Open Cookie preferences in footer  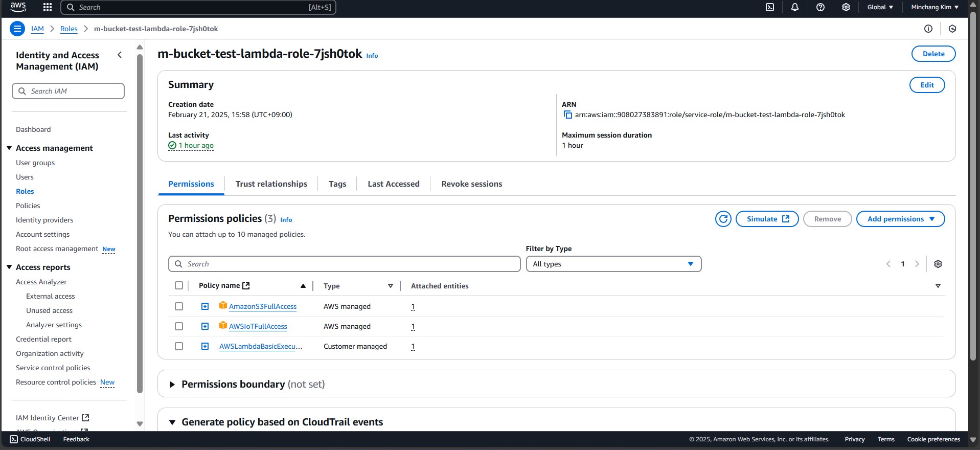click(x=933, y=439)
